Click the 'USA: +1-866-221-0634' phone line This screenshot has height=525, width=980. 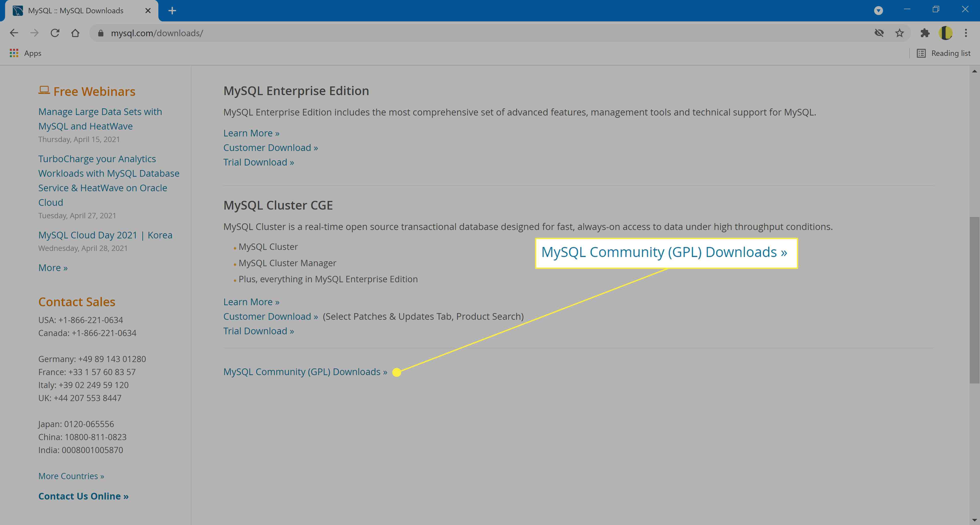tap(81, 320)
